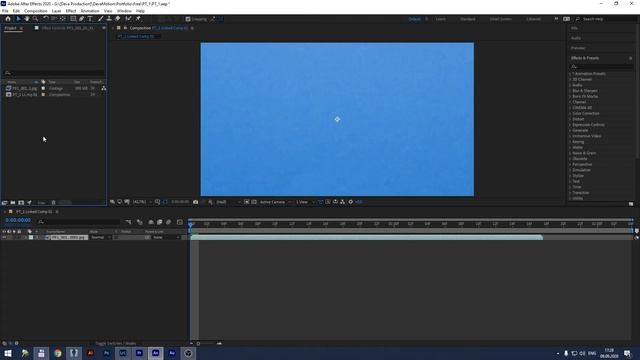Screen dimensions: 640x360
Task: Open After Effects from the taskbar
Action: 156,353
